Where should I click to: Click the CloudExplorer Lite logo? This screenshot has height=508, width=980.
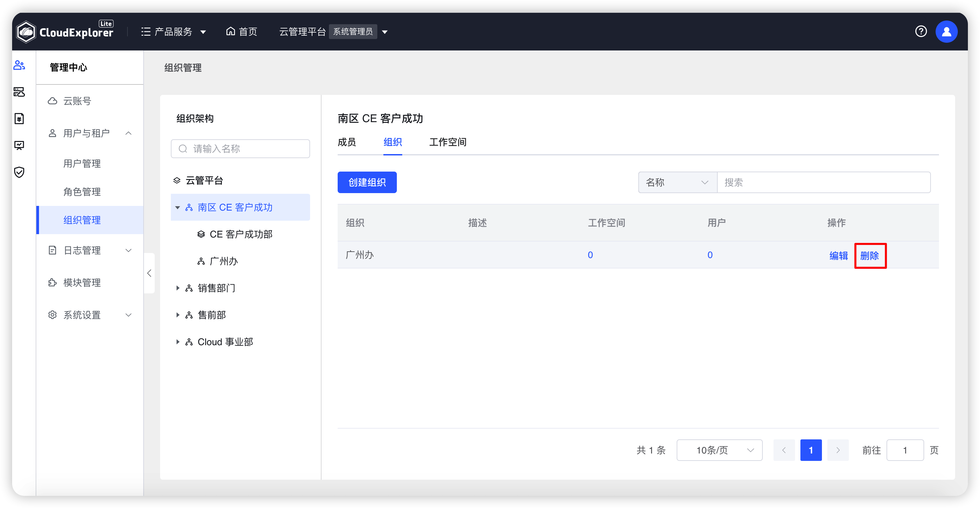coord(65,32)
